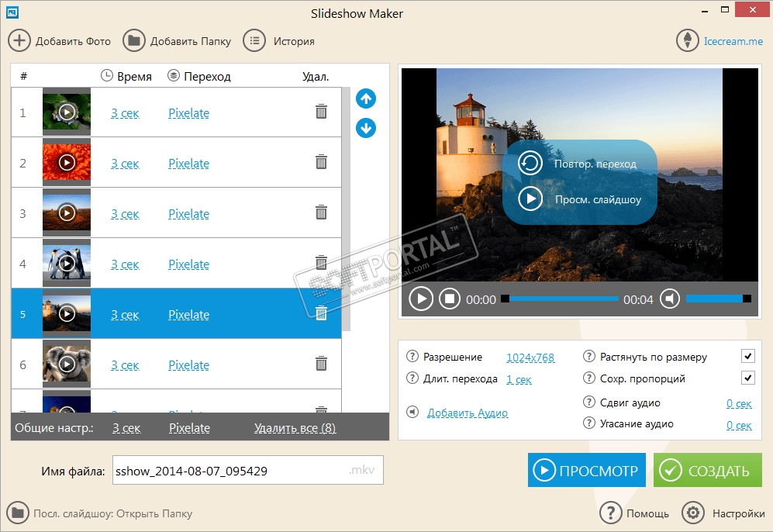Click the open folder icon at bottom left
773x532 pixels.
18,513
